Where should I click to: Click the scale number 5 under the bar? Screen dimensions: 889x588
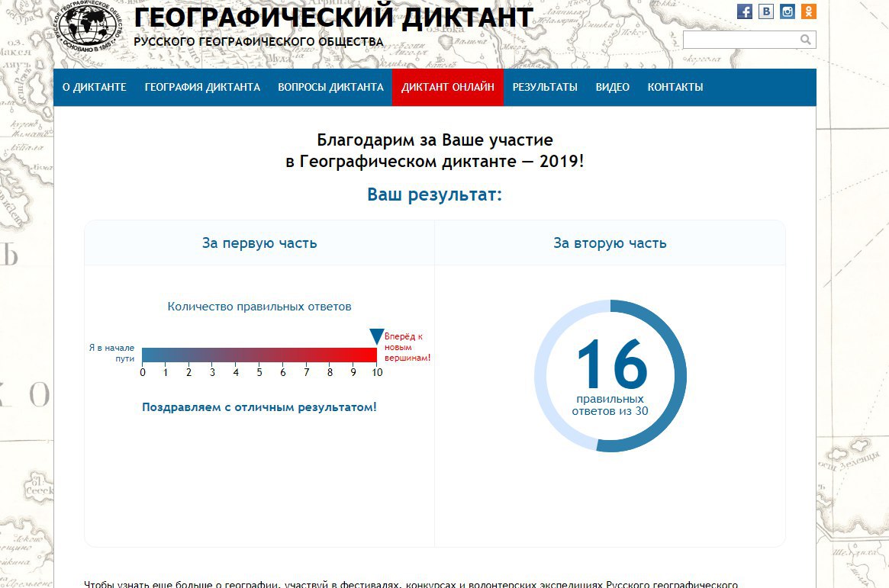(259, 373)
